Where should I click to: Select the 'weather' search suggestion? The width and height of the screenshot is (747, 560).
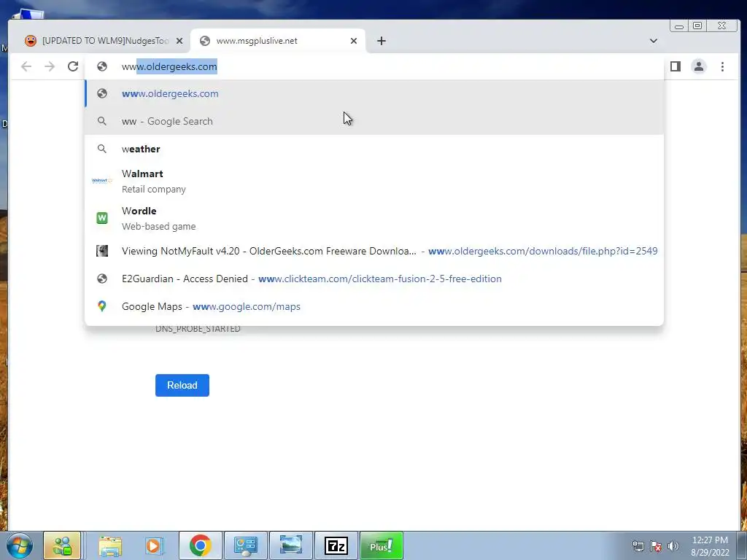pos(374,149)
